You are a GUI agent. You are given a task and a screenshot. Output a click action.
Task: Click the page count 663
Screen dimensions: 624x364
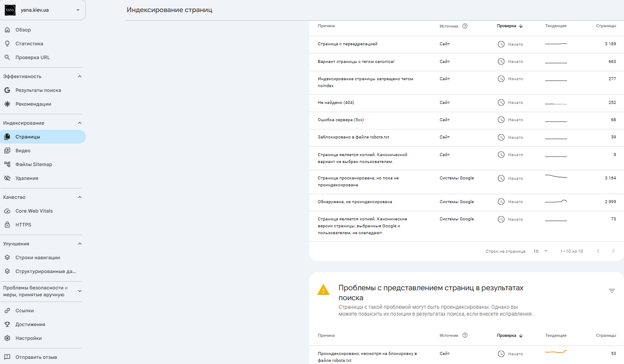click(612, 62)
